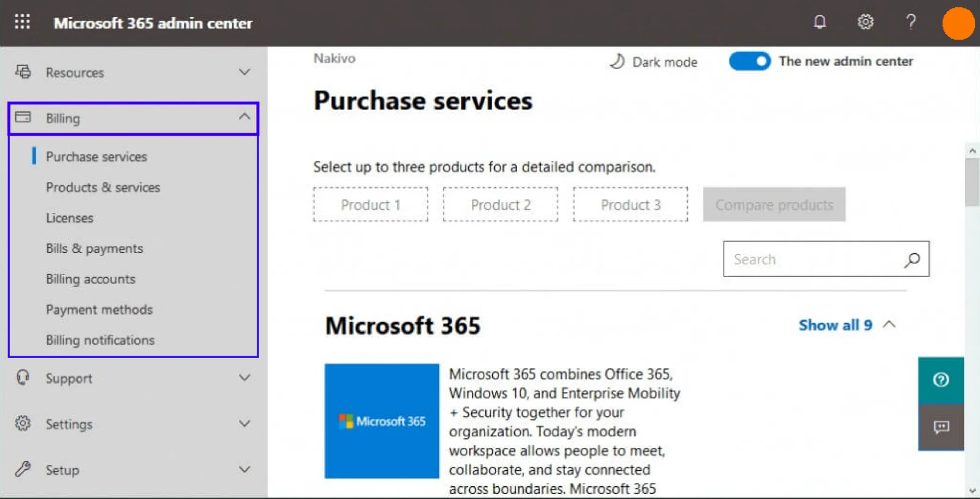This screenshot has height=499, width=980.
Task: Click the Support headset icon
Action: click(23, 377)
